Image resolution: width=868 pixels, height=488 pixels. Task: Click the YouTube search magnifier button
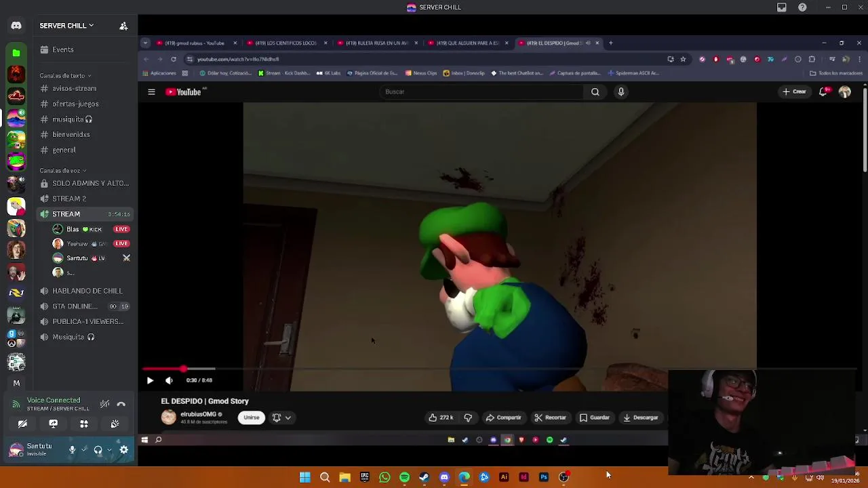click(x=595, y=92)
